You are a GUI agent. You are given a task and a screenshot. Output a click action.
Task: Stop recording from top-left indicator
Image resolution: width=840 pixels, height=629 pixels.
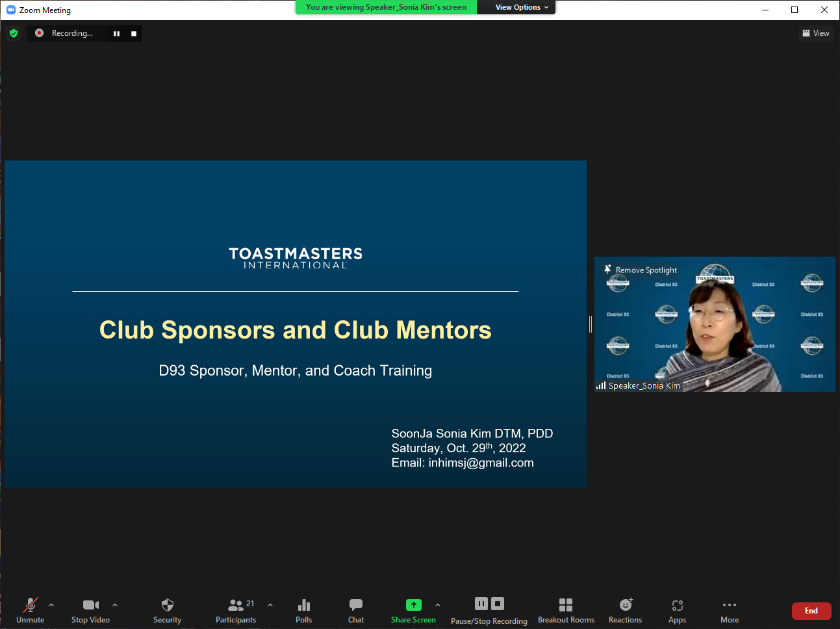pos(134,34)
